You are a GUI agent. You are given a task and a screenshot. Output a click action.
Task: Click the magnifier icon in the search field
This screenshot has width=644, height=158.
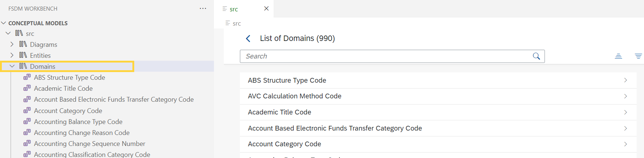536,56
